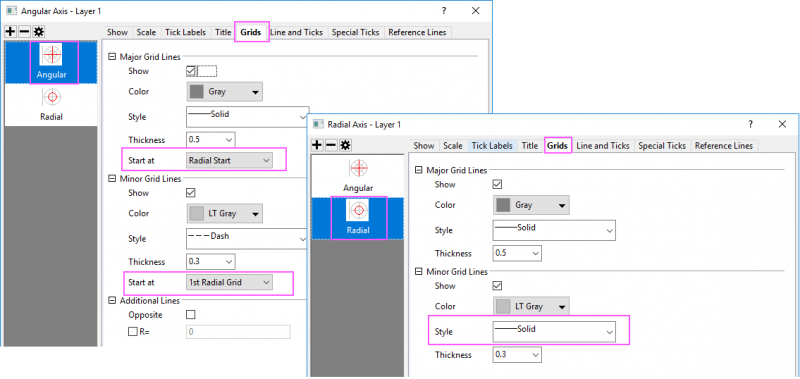Image resolution: width=800 pixels, height=379 pixels.
Task: Click help question mark in Angular Axis dialog
Action: (x=444, y=11)
